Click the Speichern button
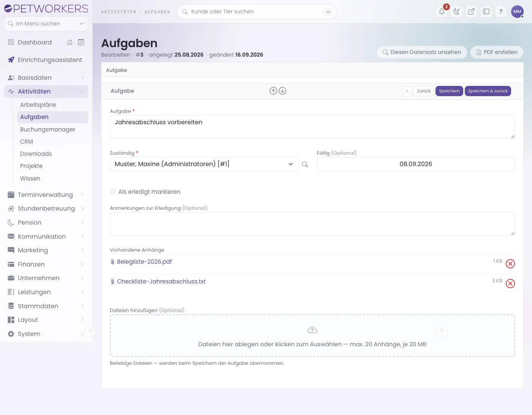Image resolution: width=532 pixels, height=415 pixels. click(449, 91)
